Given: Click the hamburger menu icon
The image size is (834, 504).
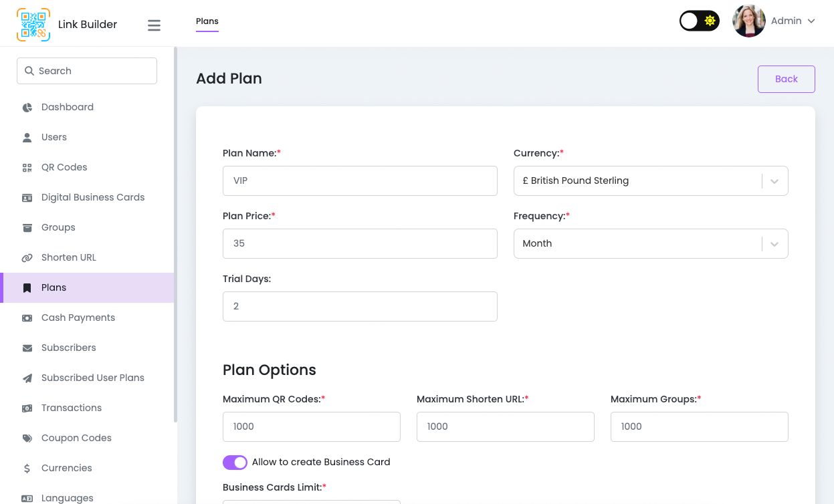Looking at the screenshot, I should (154, 25).
